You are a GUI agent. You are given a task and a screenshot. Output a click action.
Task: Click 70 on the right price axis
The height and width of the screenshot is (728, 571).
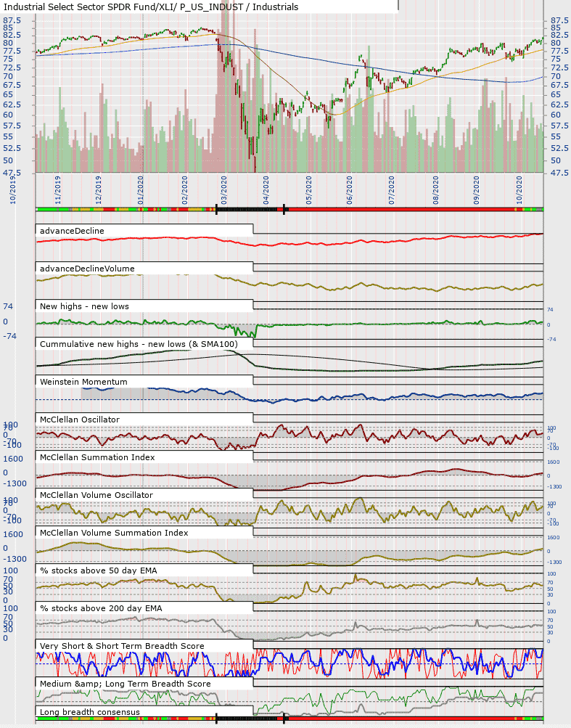pos(555,76)
